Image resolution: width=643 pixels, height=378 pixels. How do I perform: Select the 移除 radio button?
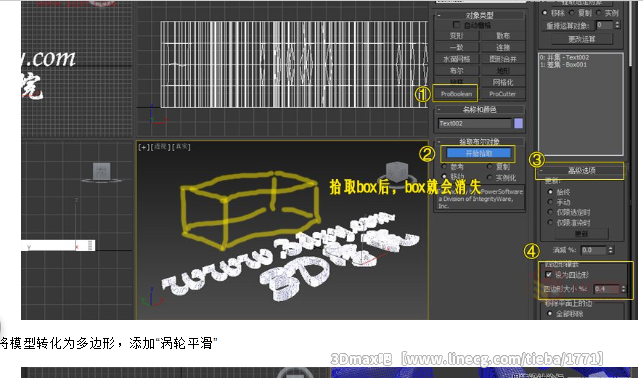click(x=545, y=13)
